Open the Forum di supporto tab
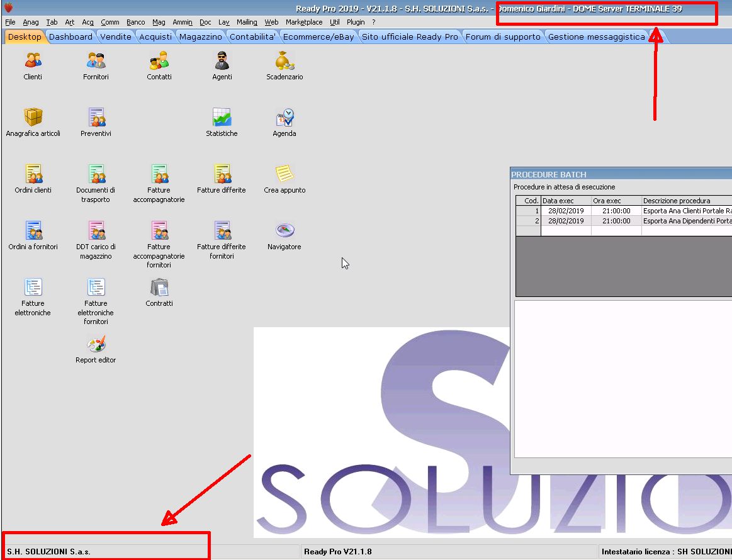 pyautogui.click(x=503, y=37)
